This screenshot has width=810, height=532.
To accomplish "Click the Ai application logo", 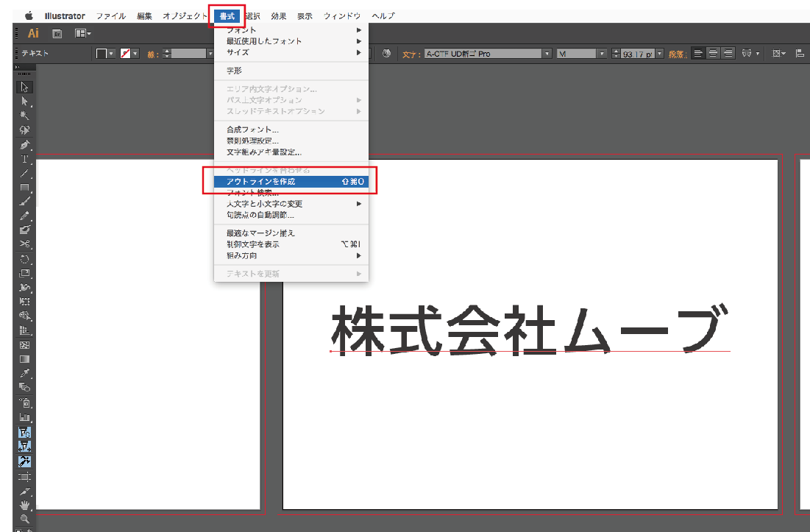I will pyautogui.click(x=33, y=34).
